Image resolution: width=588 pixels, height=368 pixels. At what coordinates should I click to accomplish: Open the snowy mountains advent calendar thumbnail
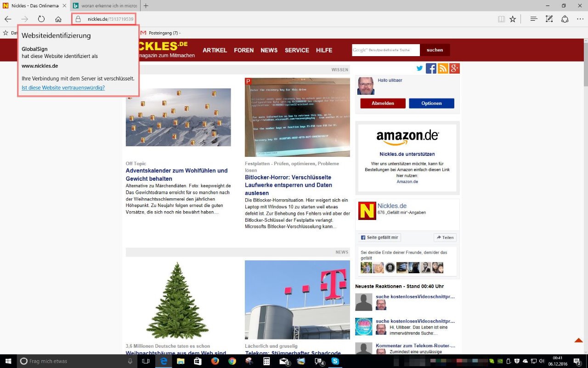pos(178,117)
